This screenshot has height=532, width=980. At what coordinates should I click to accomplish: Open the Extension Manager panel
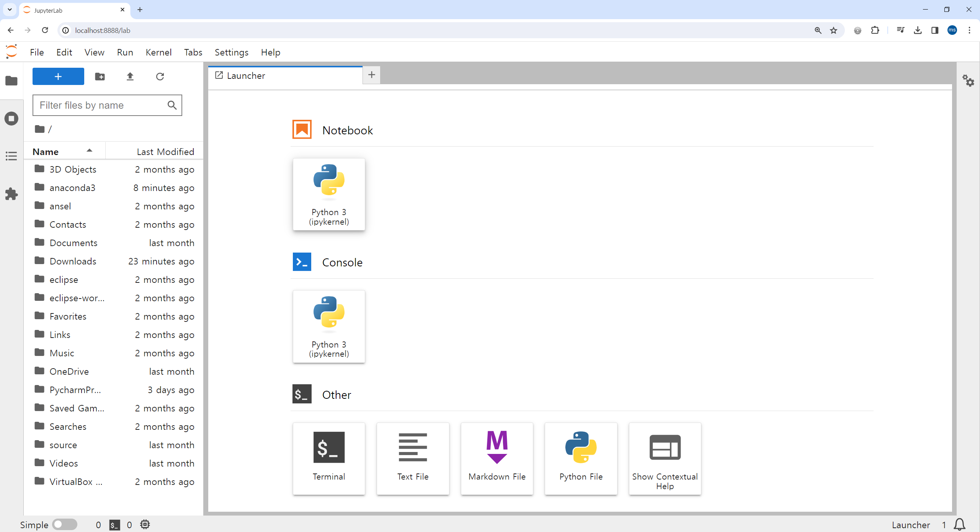tap(11, 194)
